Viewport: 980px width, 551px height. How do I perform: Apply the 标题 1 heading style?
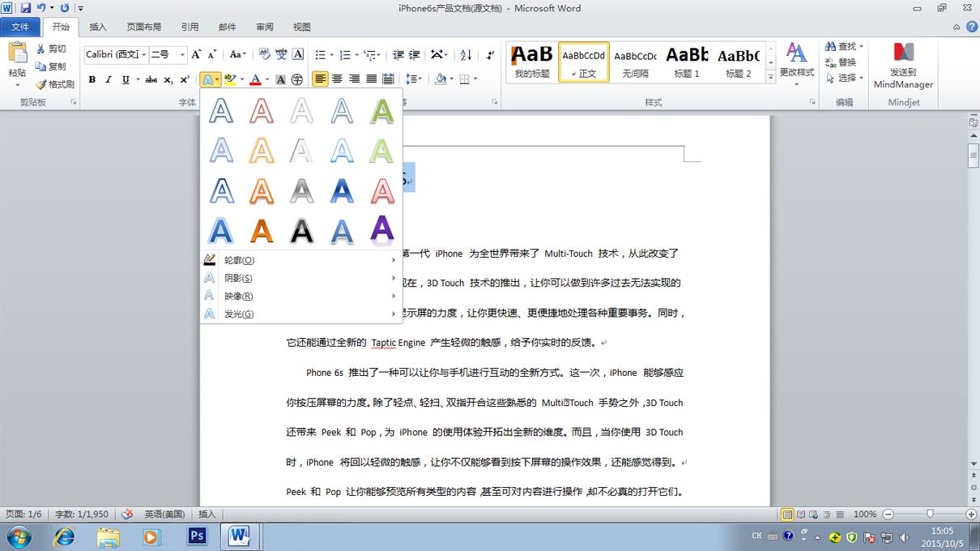(x=688, y=62)
